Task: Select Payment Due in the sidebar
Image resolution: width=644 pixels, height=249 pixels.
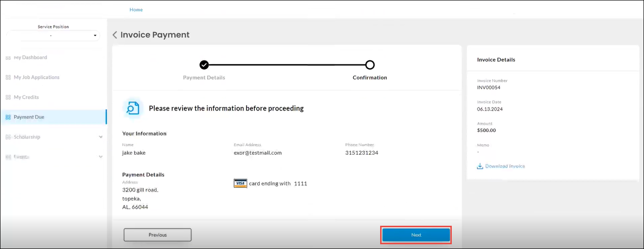Action: tap(29, 117)
